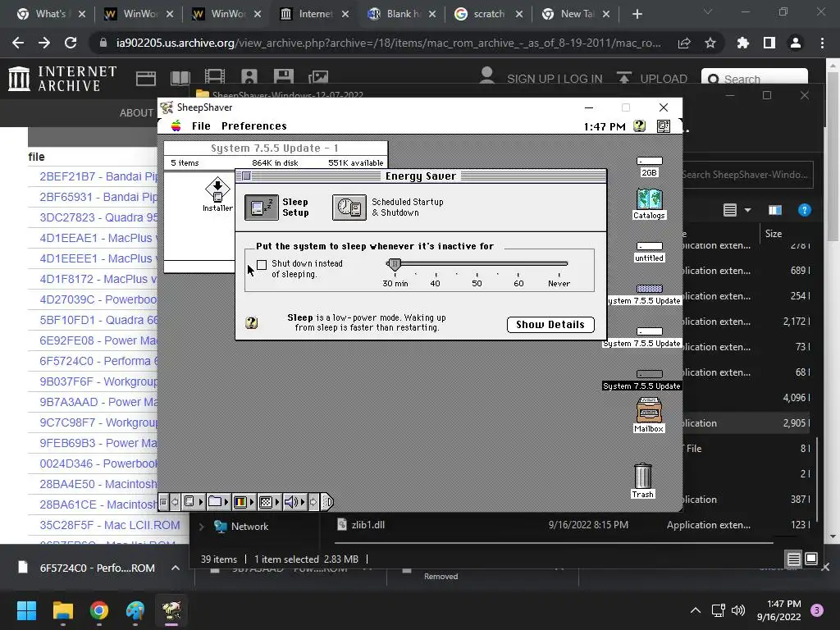
Task: Switch Explorer to details view button
Action: click(793, 559)
